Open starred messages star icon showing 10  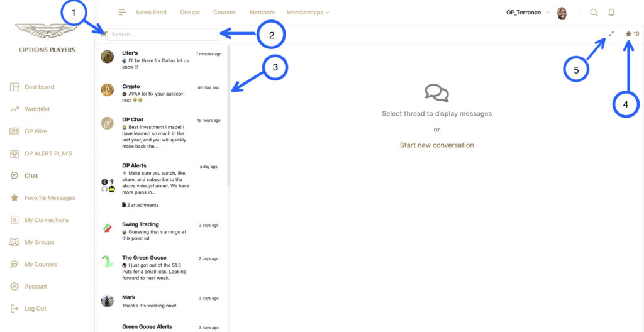click(632, 34)
